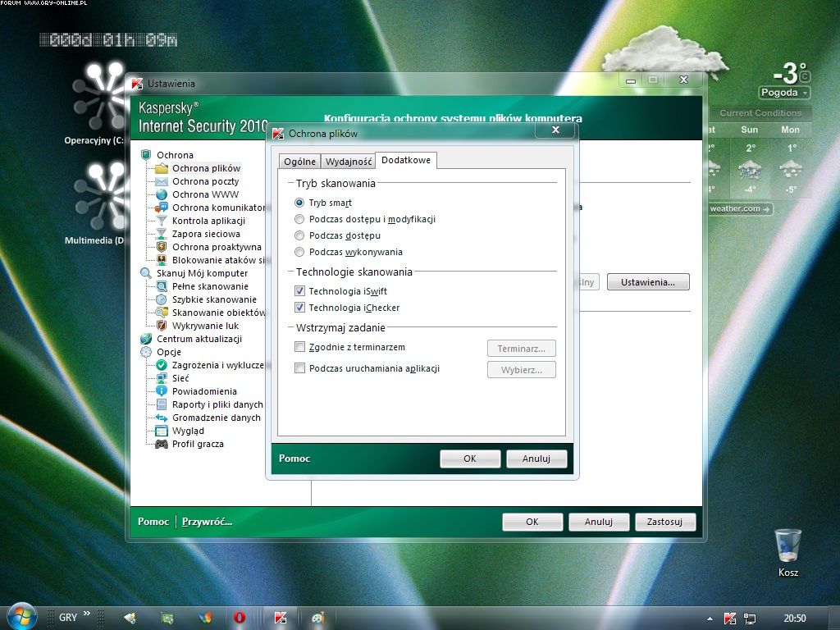Click the Terminarz... button

click(521, 348)
